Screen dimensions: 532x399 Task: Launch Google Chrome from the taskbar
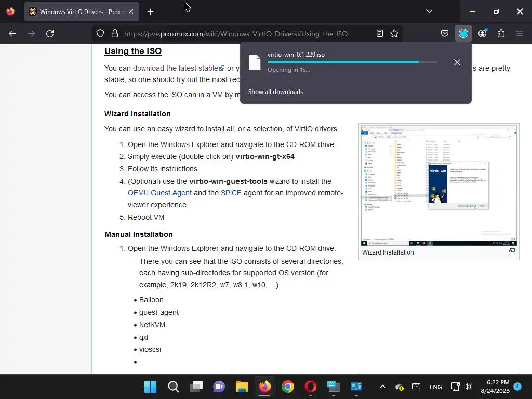287,387
